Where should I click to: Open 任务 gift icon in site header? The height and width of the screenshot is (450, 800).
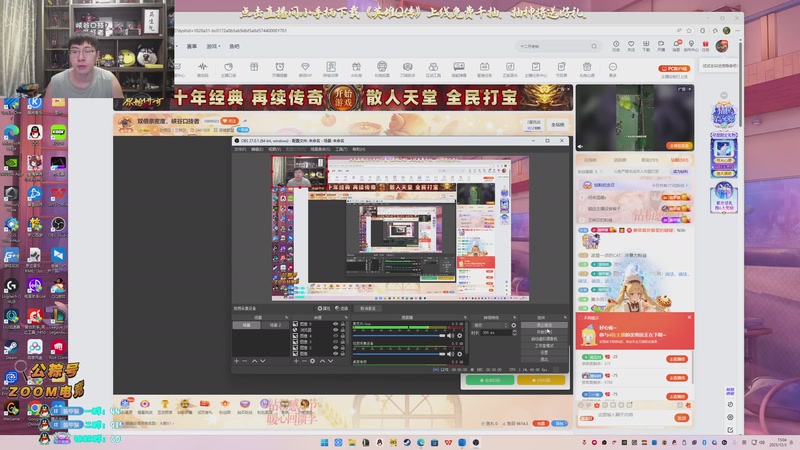706,46
